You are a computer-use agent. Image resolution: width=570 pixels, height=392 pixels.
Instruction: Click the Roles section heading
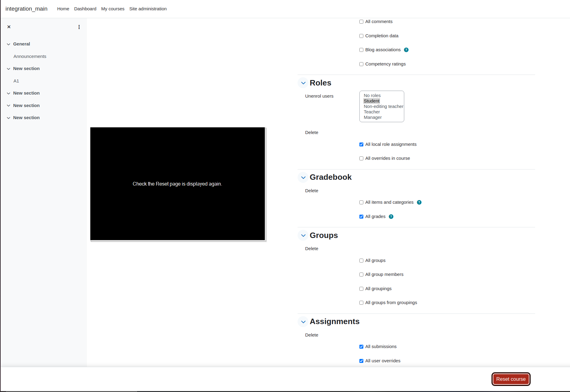320,83
